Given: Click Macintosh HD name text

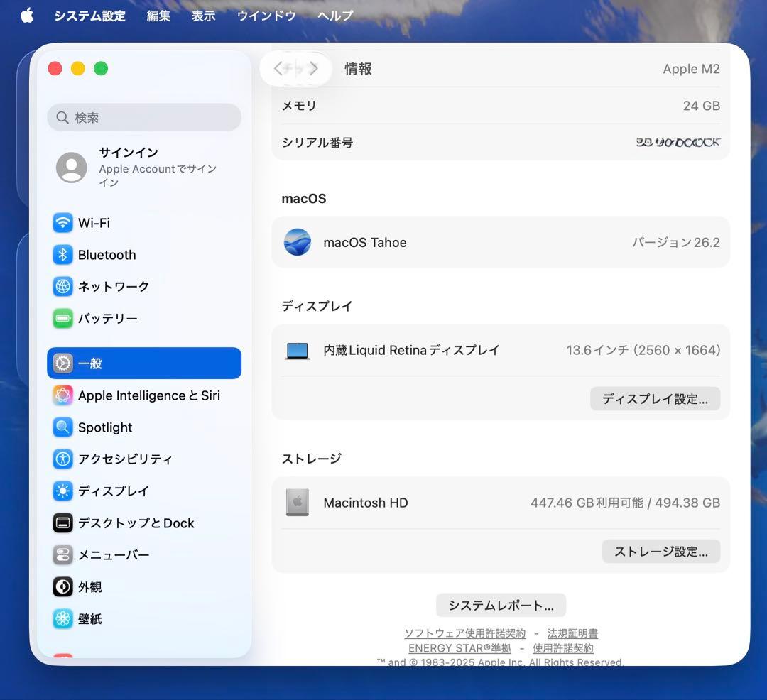Looking at the screenshot, I should point(366,503).
